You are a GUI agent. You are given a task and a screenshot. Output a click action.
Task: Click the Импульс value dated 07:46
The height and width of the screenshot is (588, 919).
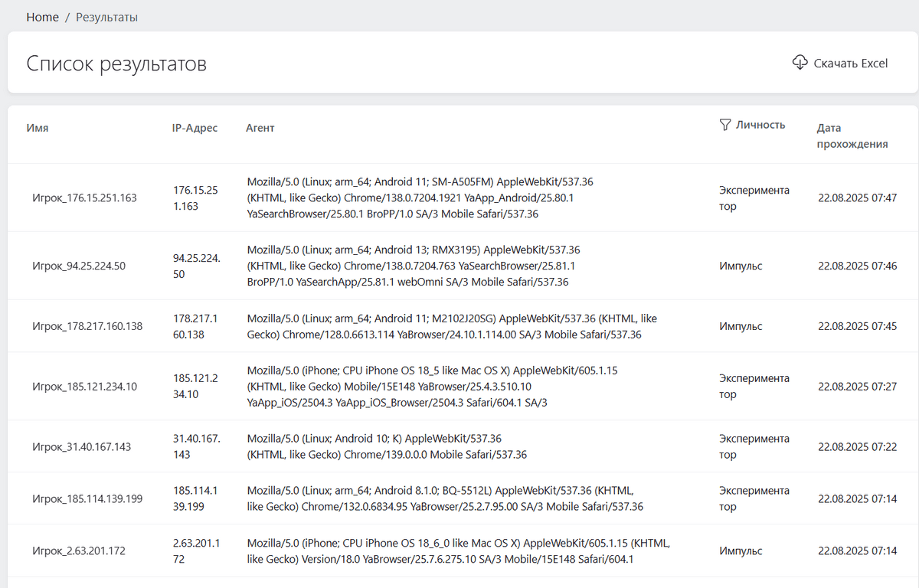pos(741,266)
